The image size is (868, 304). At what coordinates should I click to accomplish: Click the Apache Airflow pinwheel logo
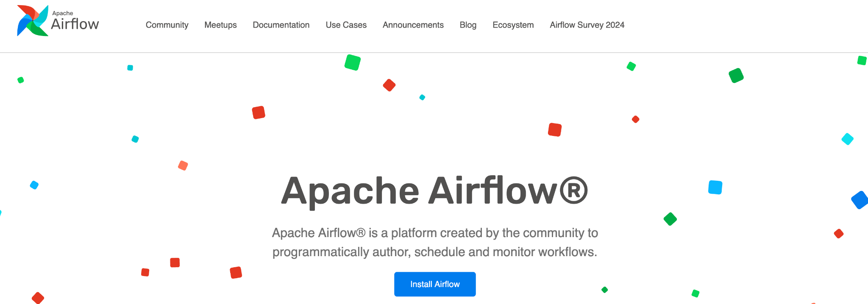(33, 21)
